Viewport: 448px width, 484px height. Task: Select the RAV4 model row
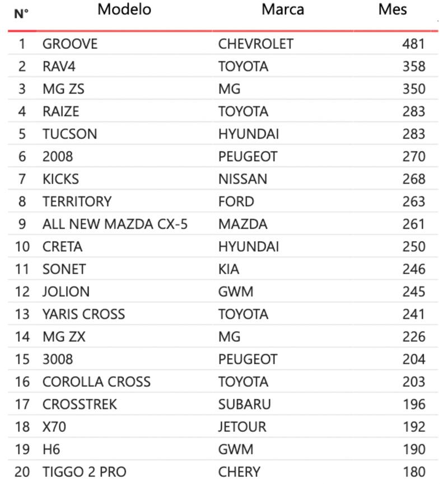[59, 67]
